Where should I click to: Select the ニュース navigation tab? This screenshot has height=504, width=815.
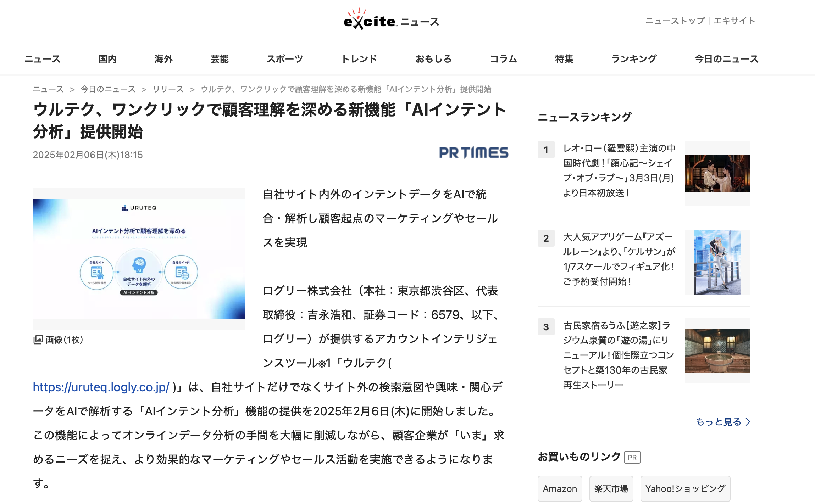click(43, 59)
